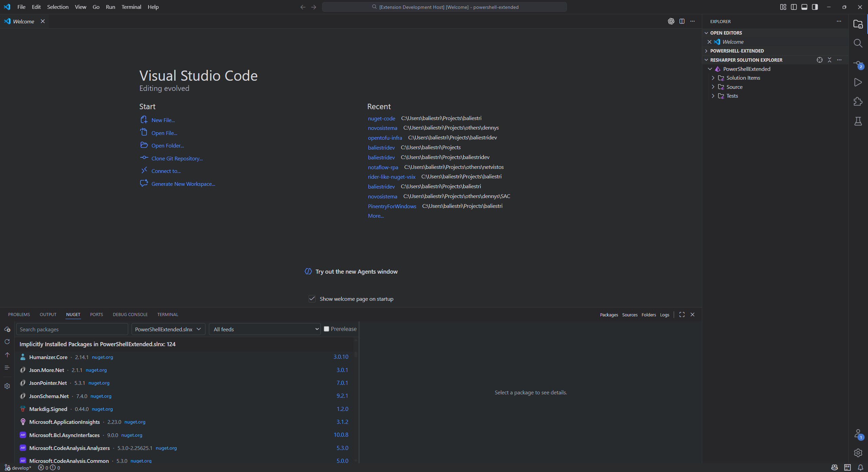This screenshot has width=868, height=472.
Task: Open the PowerShellExtended.slnx project dropdown
Action: (x=168, y=329)
